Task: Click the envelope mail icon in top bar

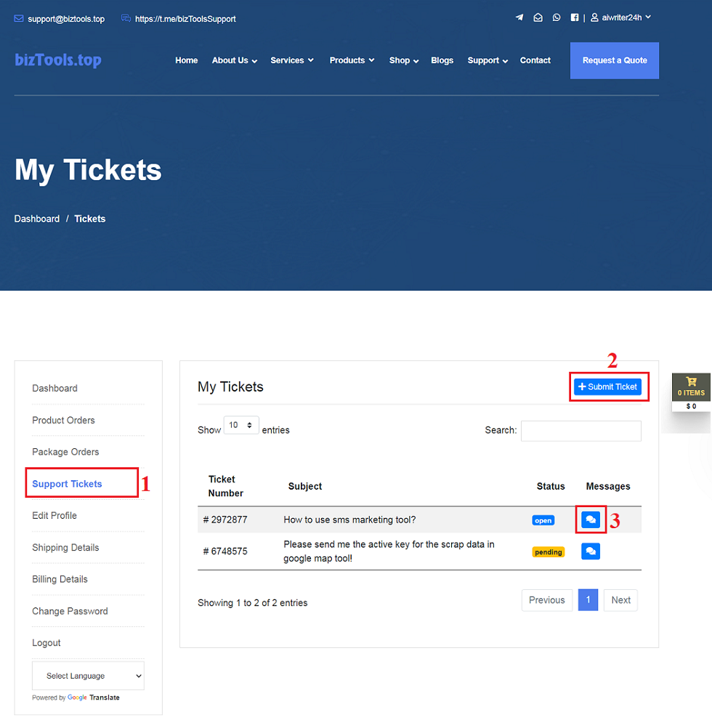Action: (x=538, y=17)
